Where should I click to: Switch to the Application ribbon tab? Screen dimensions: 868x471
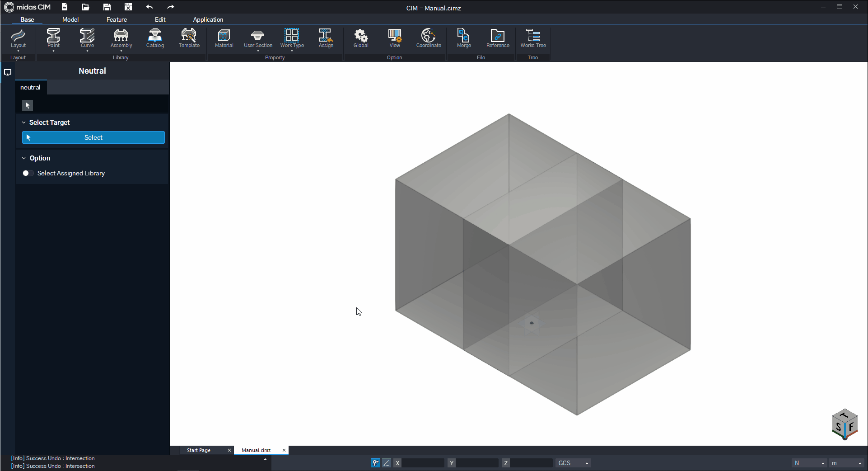click(208, 19)
